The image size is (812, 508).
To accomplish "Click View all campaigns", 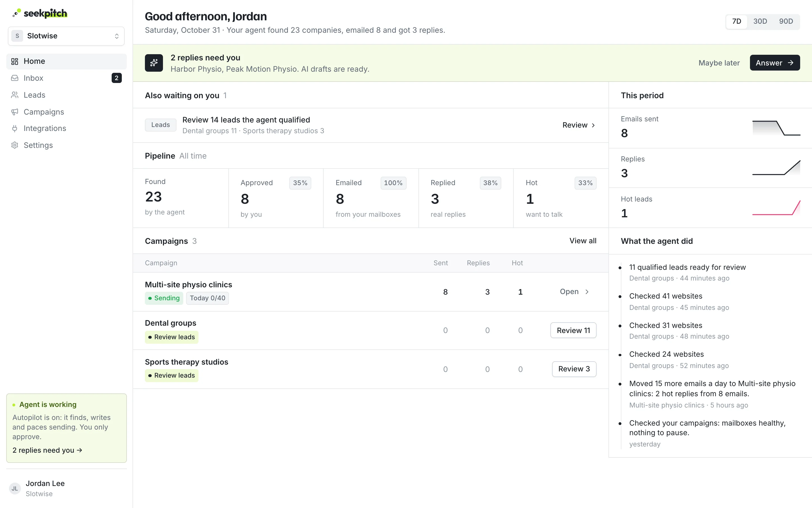I will pyautogui.click(x=583, y=241).
